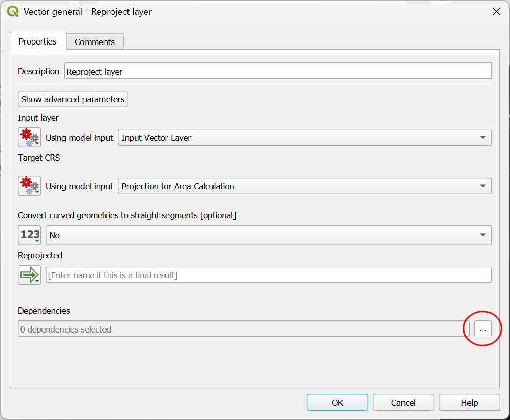This screenshot has height=420, width=510.
Task: Open the Dependencies selector with the ellipsis button
Action: [x=482, y=329]
